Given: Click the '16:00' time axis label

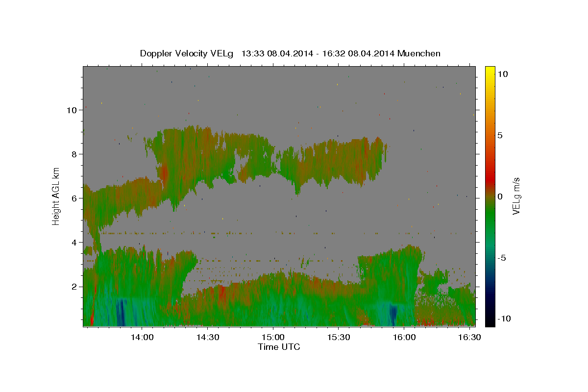Looking at the screenshot, I should coord(404,338).
